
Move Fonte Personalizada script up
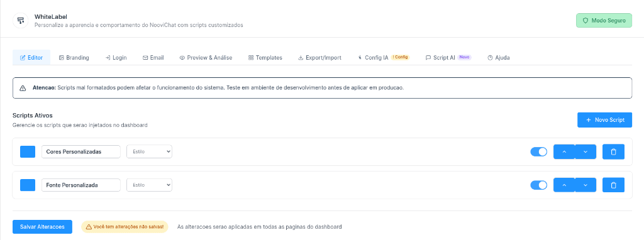564,185
